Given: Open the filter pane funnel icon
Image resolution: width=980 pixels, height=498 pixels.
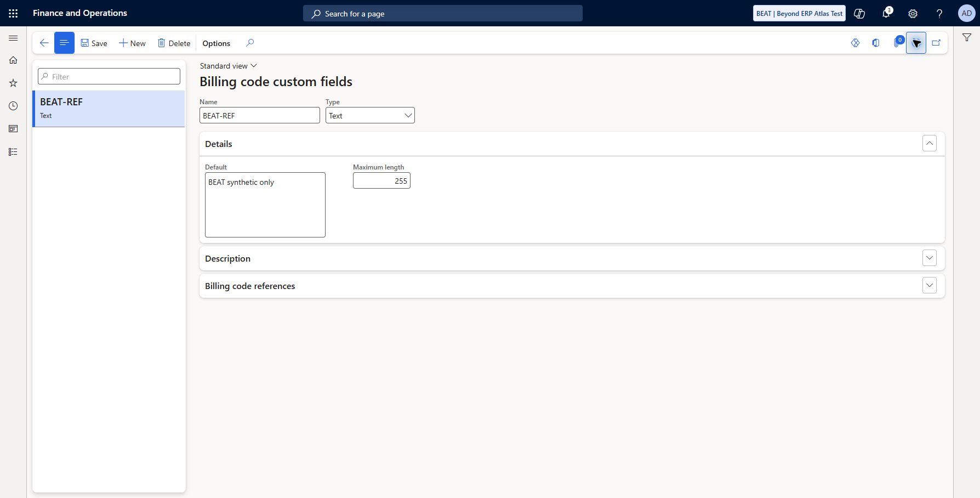Looking at the screenshot, I should pos(967,37).
